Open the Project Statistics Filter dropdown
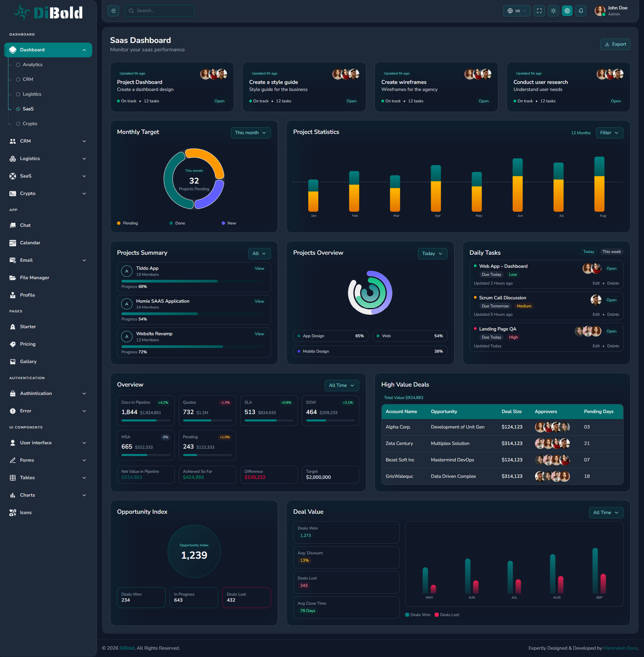Screen dimensions: 644x657 609,133
